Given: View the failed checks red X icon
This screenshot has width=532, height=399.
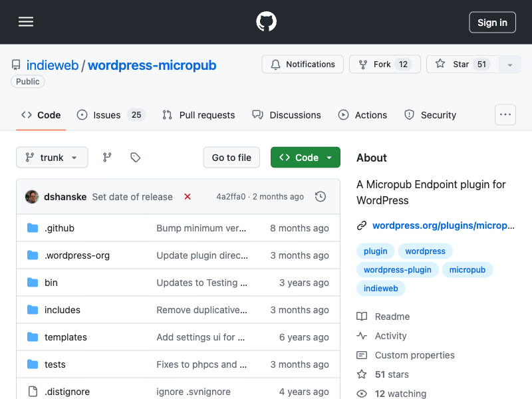Looking at the screenshot, I should tap(188, 196).
